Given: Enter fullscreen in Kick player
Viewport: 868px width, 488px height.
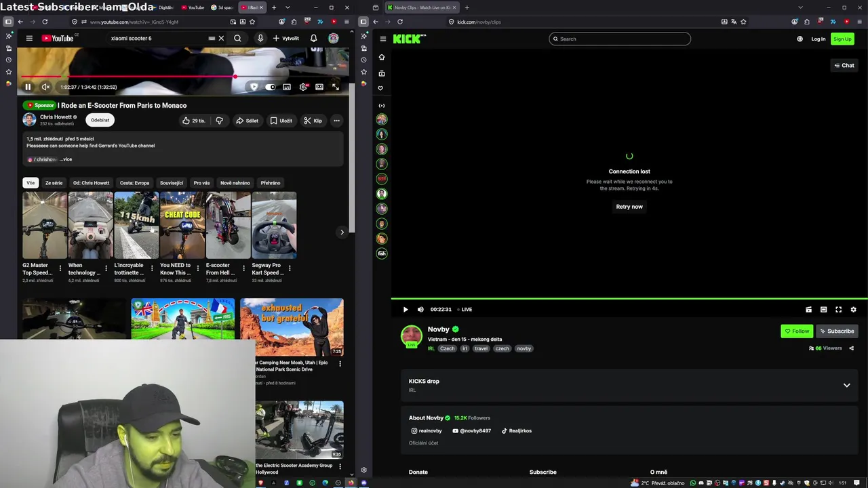Looking at the screenshot, I should pos(838,309).
